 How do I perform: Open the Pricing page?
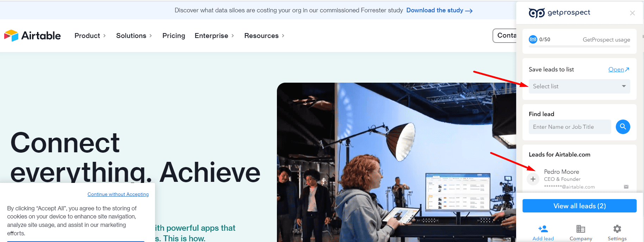[x=174, y=36]
